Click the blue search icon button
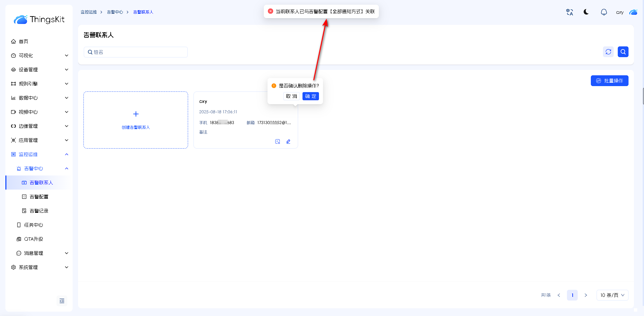This screenshot has width=644, height=316. tap(623, 52)
